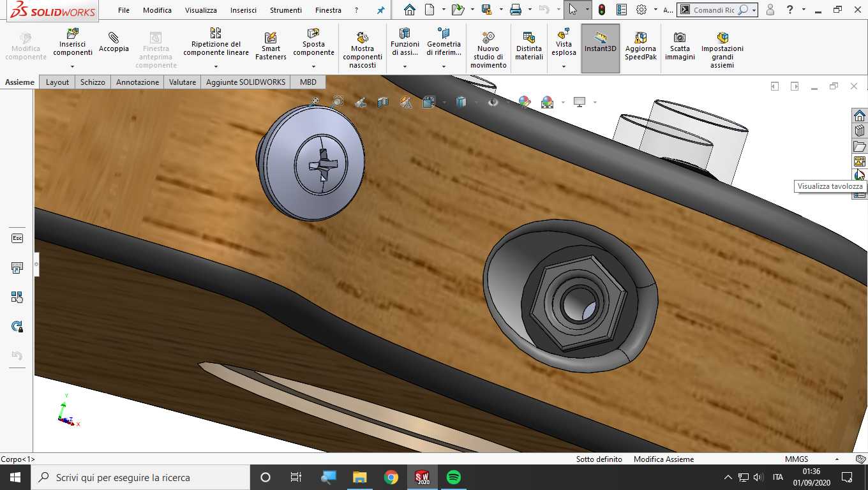Open the View Palette task pane icon
Screen dimensions: 868x490
(x=860, y=161)
